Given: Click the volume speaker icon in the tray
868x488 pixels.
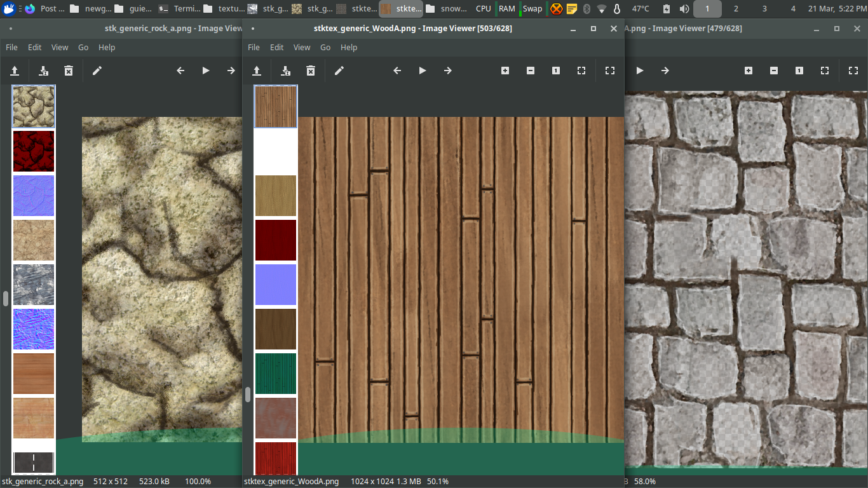Looking at the screenshot, I should (x=684, y=9).
